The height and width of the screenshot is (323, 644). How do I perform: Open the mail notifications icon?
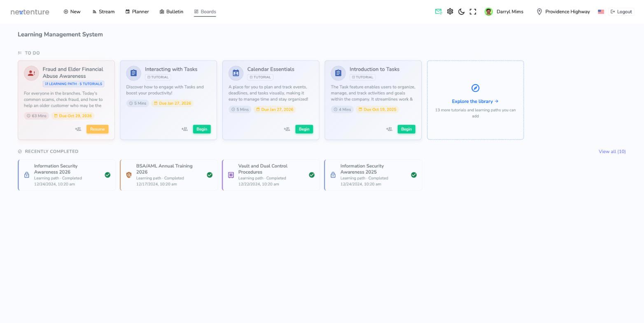(439, 12)
